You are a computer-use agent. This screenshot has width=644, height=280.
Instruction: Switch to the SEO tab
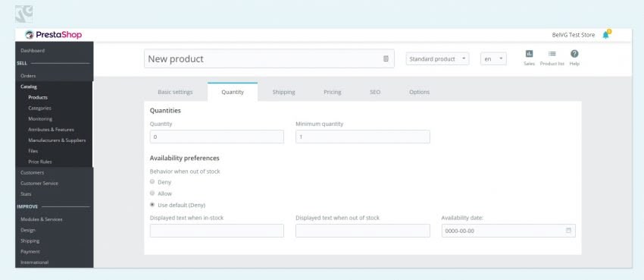pos(375,92)
